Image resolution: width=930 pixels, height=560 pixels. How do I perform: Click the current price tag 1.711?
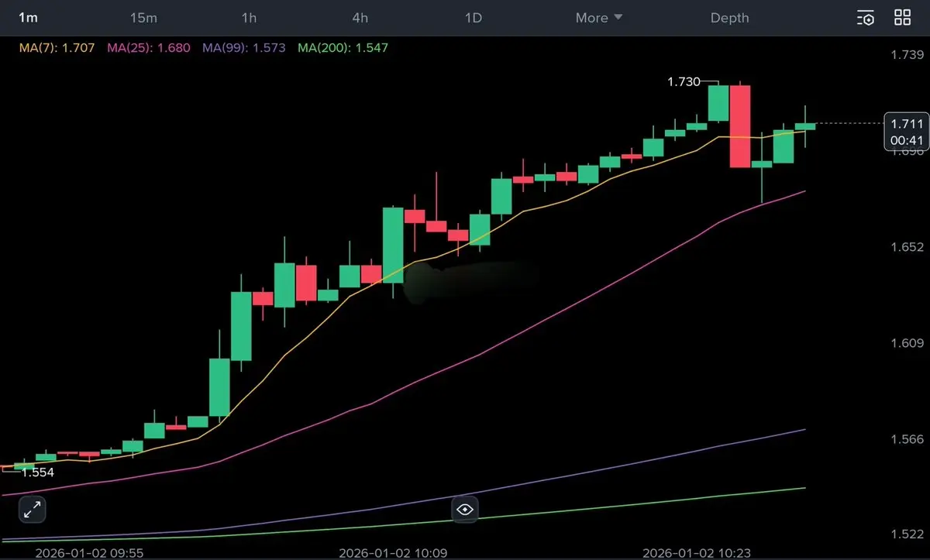[906, 123]
